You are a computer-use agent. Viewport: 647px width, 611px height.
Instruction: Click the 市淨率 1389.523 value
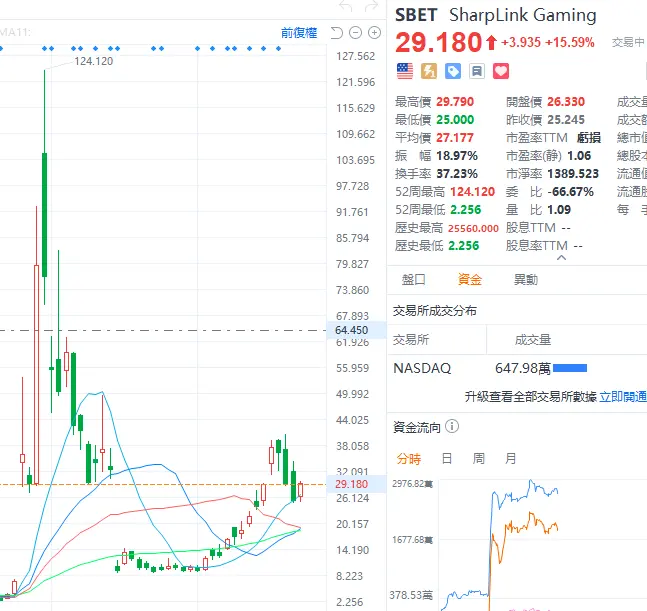pos(573,174)
